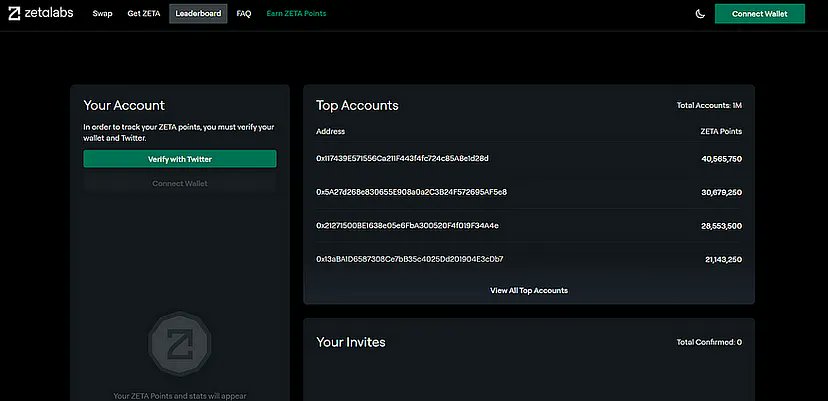Open the Get ZETA page
Viewport: 828px width, 401px height.
pyautogui.click(x=144, y=14)
